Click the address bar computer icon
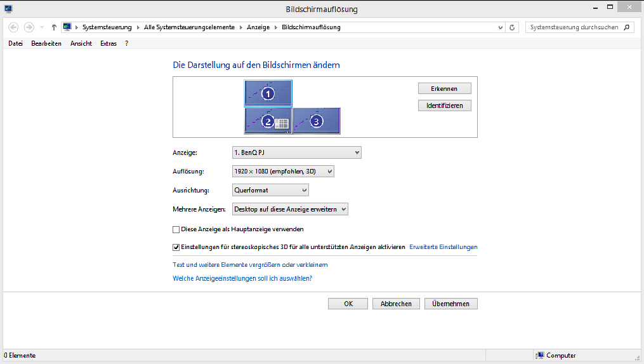 tap(67, 27)
